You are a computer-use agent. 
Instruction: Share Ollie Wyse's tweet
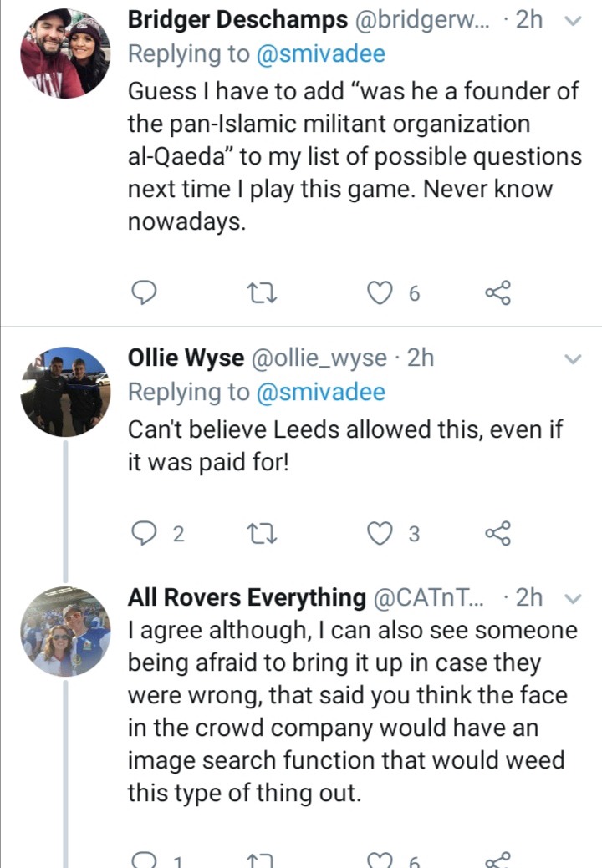click(x=497, y=534)
